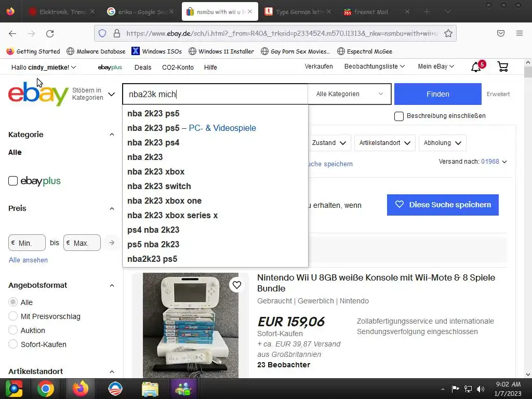Collapse the Kategorie sidebar section

(112, 135)
